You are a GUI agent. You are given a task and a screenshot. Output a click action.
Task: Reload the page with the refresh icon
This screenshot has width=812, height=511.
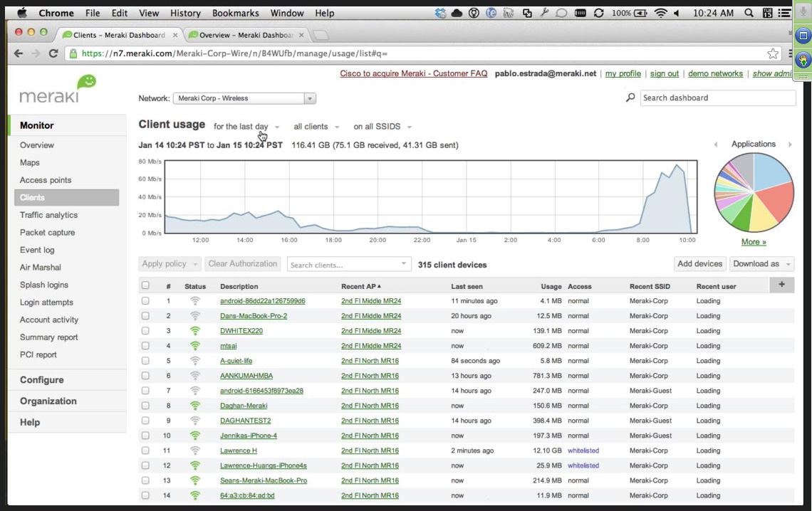click(x=53, y=53)
